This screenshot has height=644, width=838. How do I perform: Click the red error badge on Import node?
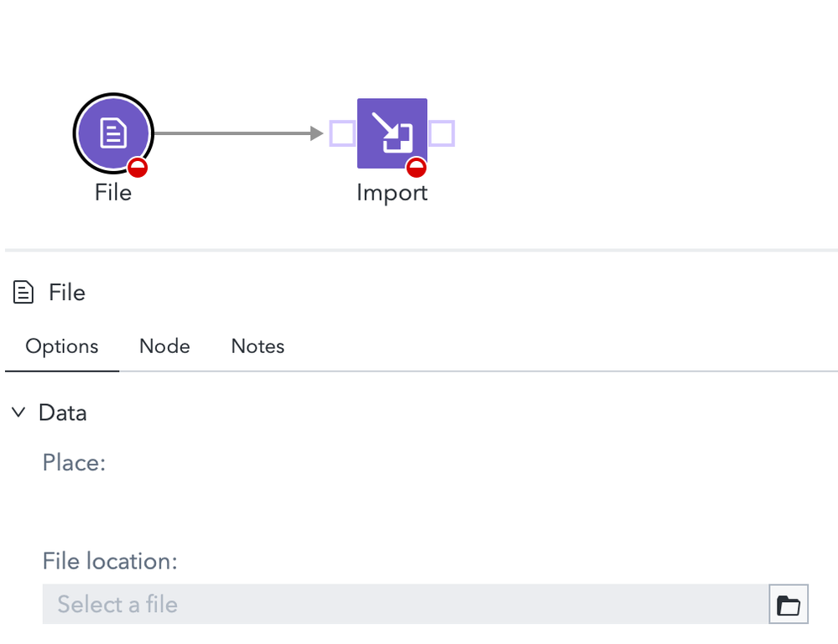coord(416,168)
